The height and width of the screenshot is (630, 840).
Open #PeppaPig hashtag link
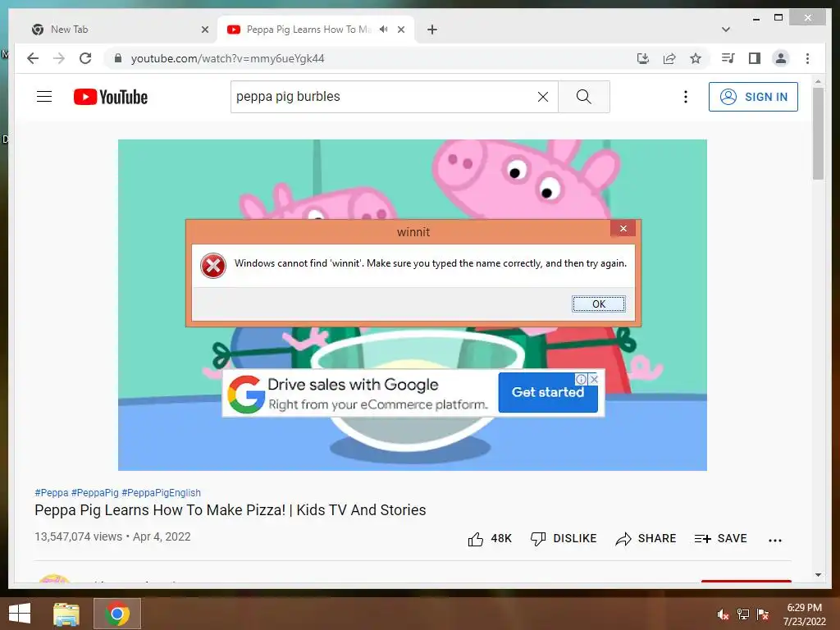[x=95, y=493]
